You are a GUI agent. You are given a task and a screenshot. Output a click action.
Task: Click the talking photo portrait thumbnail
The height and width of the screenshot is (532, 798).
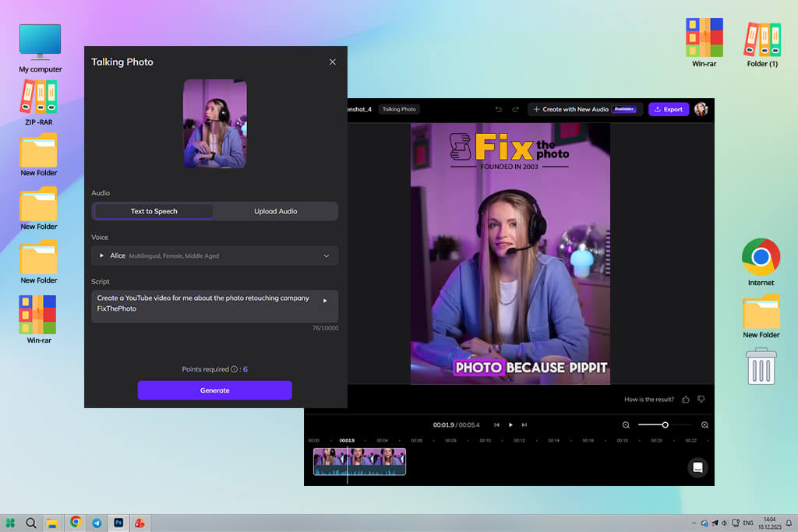pyautogui.click(x=215, y=124)
